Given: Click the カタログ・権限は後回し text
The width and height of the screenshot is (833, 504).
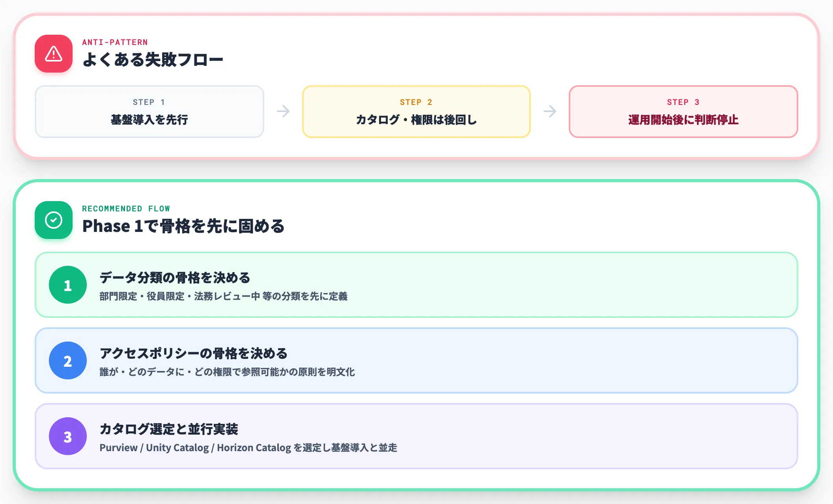Looking at the screenshot, I should tap(416, 119).
